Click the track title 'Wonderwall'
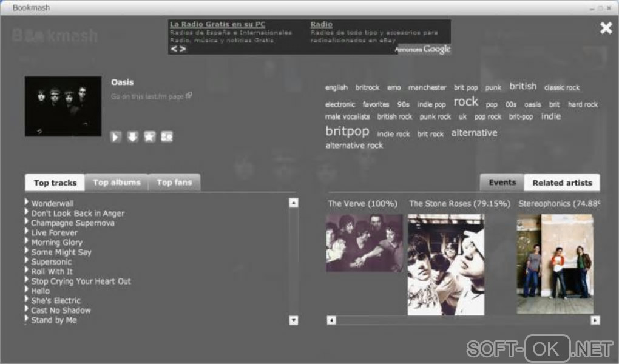This screenshot has height=364, width=619. [x=52, y=204]
